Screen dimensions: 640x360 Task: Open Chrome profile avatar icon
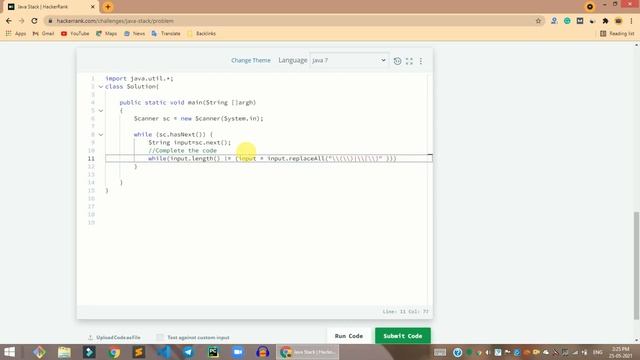pyautogui.click(x=619, y=21)
